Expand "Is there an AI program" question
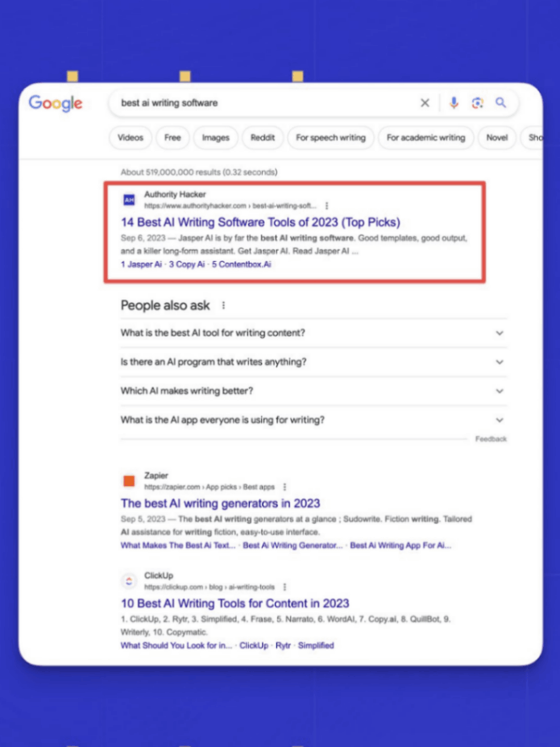Image resolution: width=560 pixels, height=747 pixels. click(500, 362)
